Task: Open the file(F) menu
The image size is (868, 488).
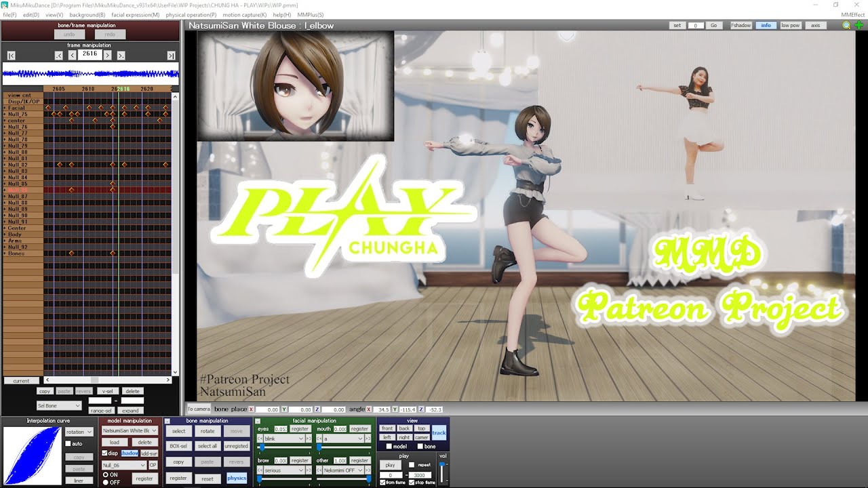Action: coord(9,14)
